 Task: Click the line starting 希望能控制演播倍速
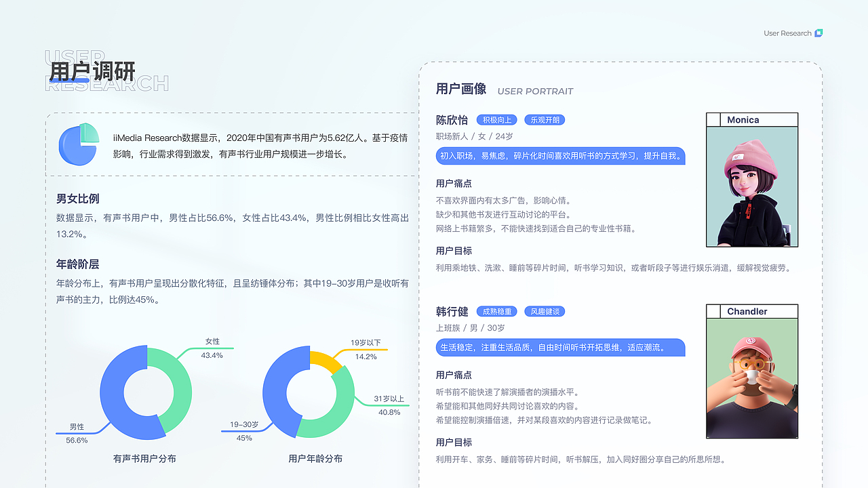tap(546, 421)
